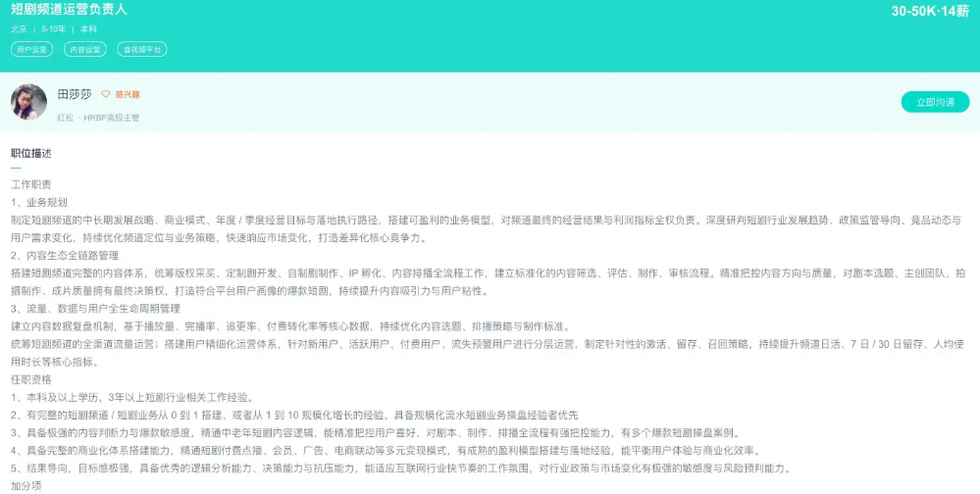
Task: Click the line starting 统筹短剧频道的全渠道流量运营
Action: click(488, 353)
